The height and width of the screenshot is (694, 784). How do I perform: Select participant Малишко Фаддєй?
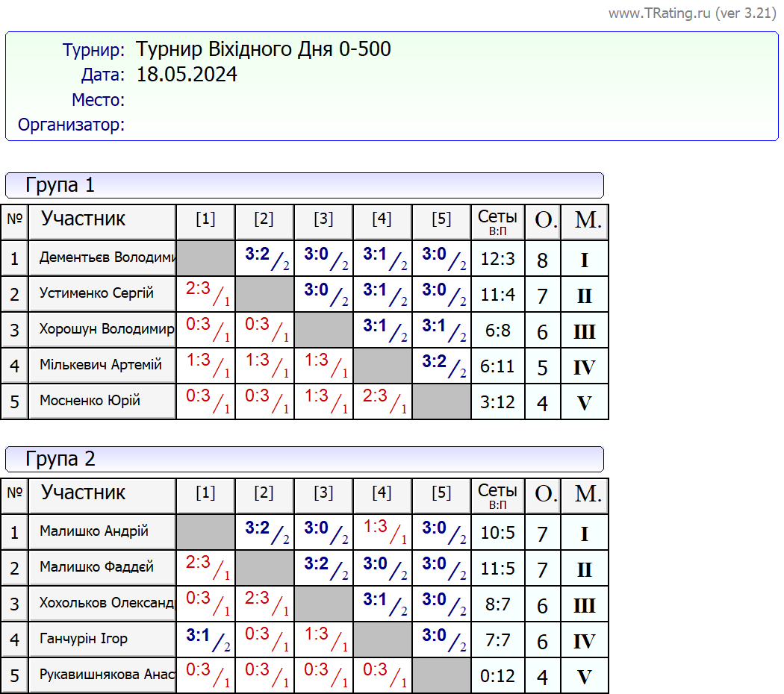[96, 567]
